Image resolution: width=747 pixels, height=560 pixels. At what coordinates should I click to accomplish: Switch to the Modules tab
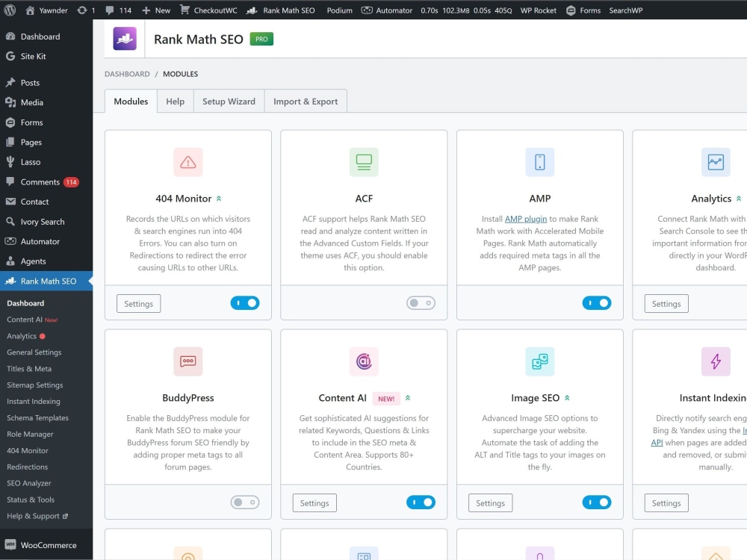[131, 101]
